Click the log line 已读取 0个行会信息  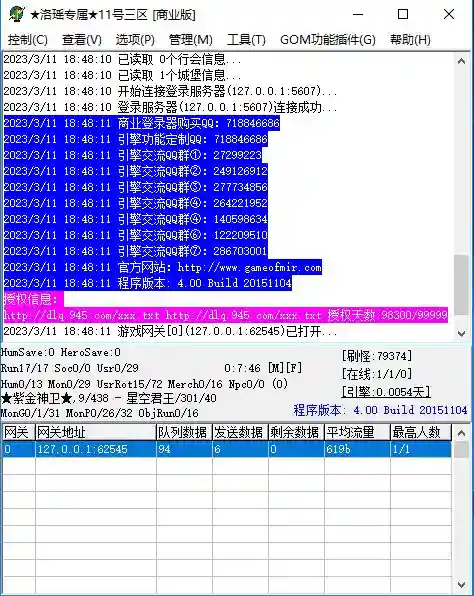click(x=122, y=59)
